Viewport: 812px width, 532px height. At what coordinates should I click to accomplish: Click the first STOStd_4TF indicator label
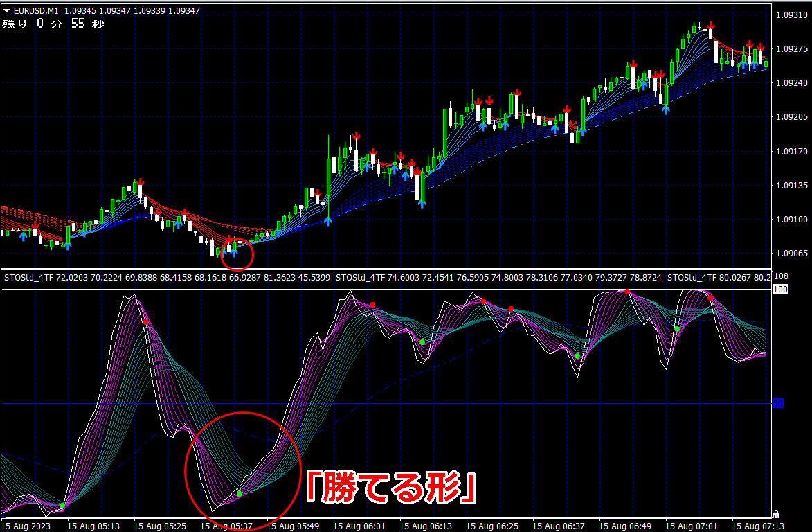(x=29, y=278)
